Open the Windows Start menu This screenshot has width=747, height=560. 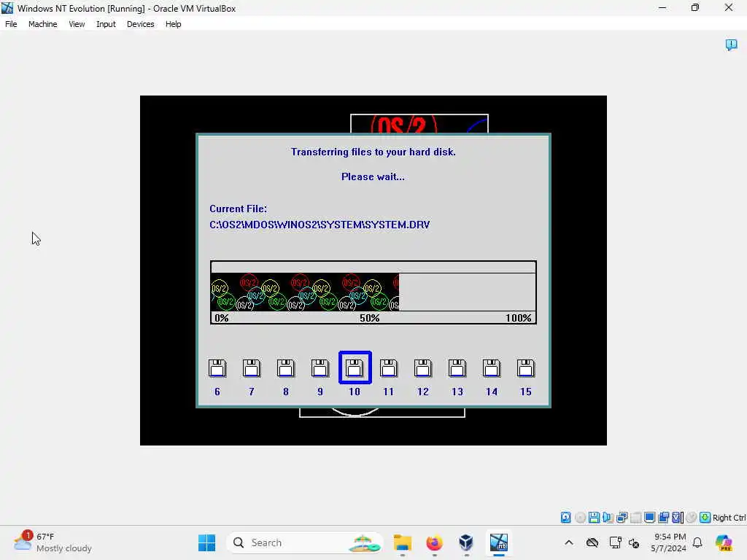(206, 542)
